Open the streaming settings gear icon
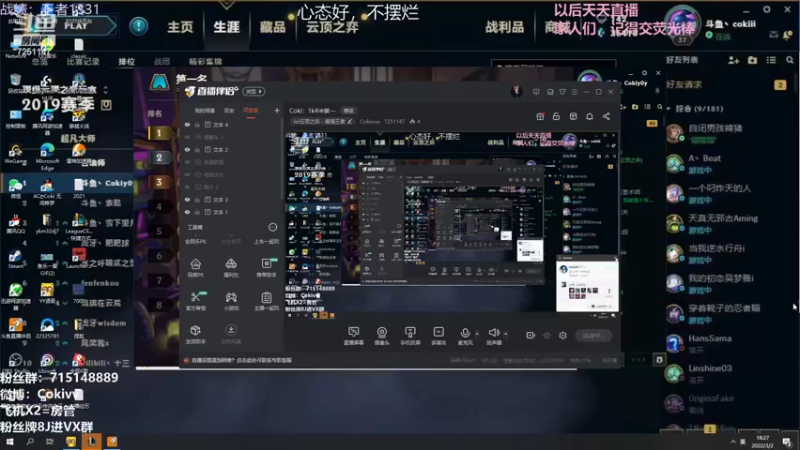 [563, 335]
